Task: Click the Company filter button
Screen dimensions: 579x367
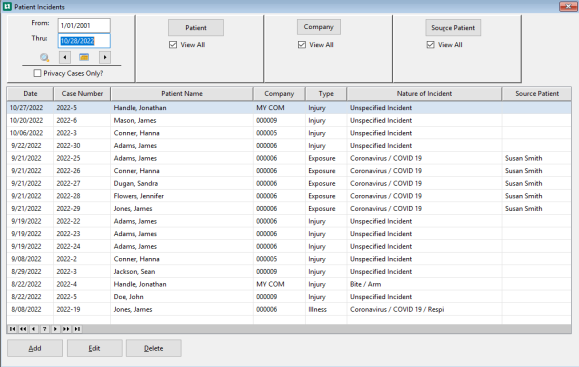Action: 319,27
